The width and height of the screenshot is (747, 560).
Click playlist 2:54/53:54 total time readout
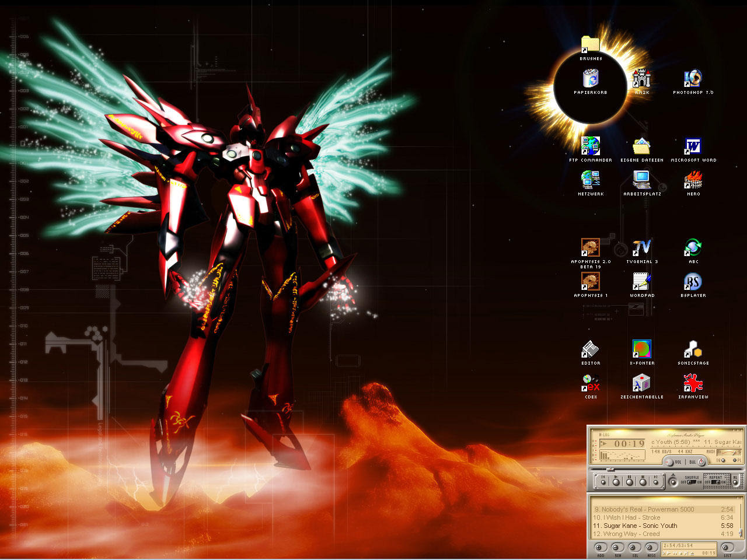click(x=677, y=545)
